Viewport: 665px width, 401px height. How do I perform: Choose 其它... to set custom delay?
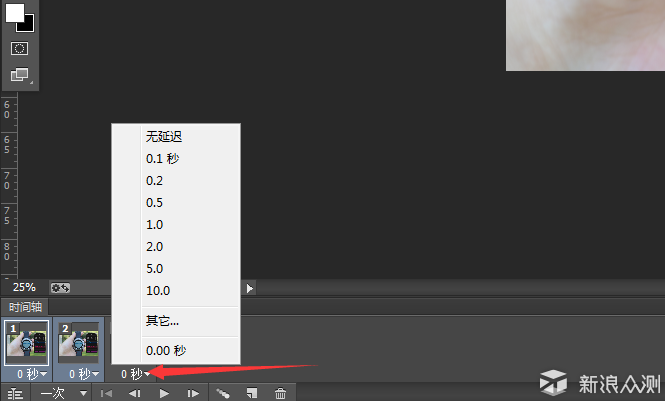pos(162,320)
